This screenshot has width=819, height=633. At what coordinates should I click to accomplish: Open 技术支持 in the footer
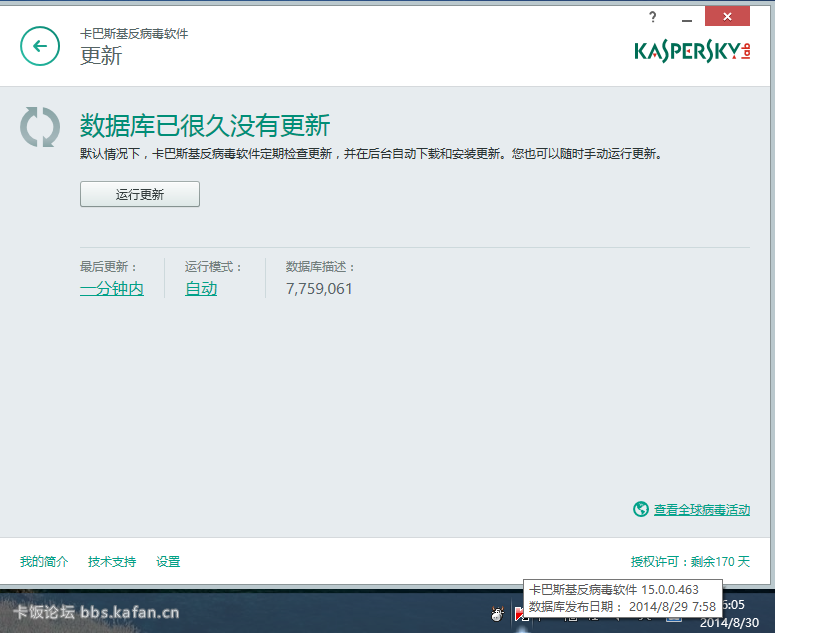pos(112,561)
